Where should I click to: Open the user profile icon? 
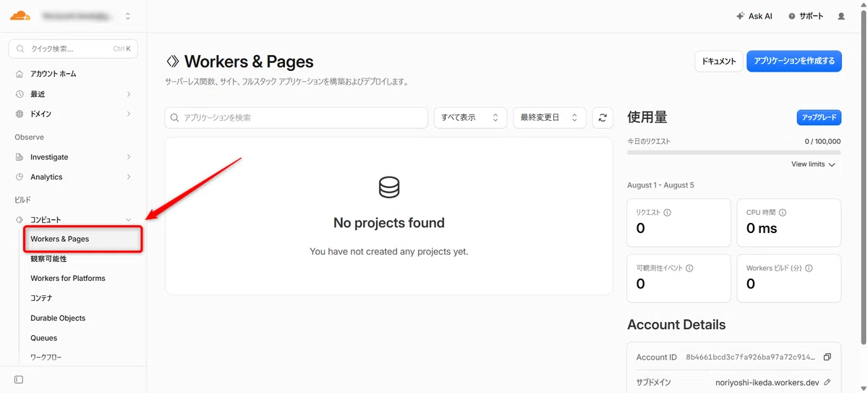click(x=841, y=16)
